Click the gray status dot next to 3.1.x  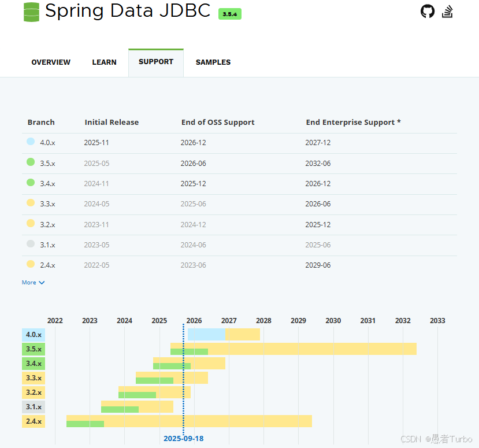click(30, 244)
